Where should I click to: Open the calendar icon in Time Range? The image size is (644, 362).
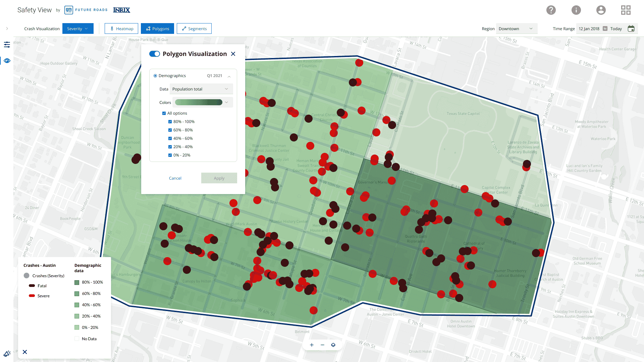tap(631, 28)
